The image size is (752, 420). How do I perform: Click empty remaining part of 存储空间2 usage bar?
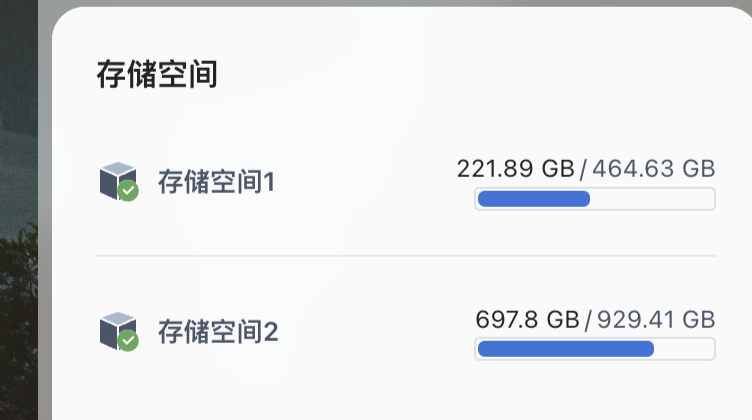click(684, 349)
